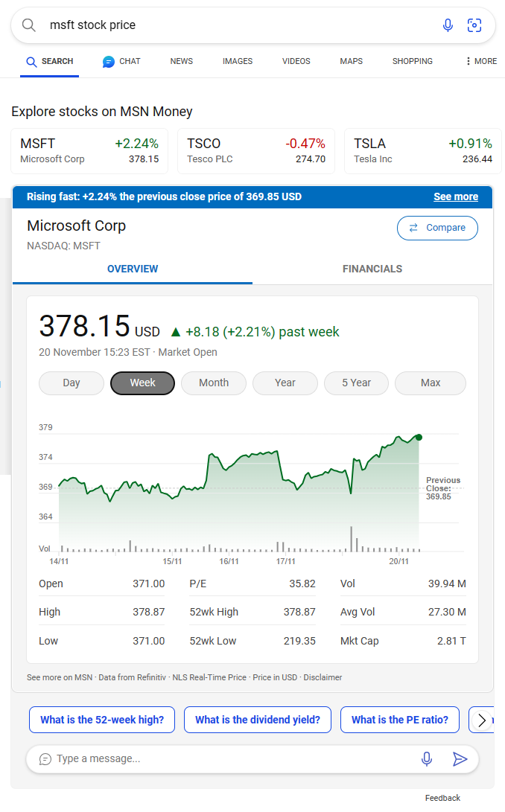Image resolution: width=505 pixels, height=812 pixels.
Task: Click the 52wk Low value 219.35
Action: point(299,641)
